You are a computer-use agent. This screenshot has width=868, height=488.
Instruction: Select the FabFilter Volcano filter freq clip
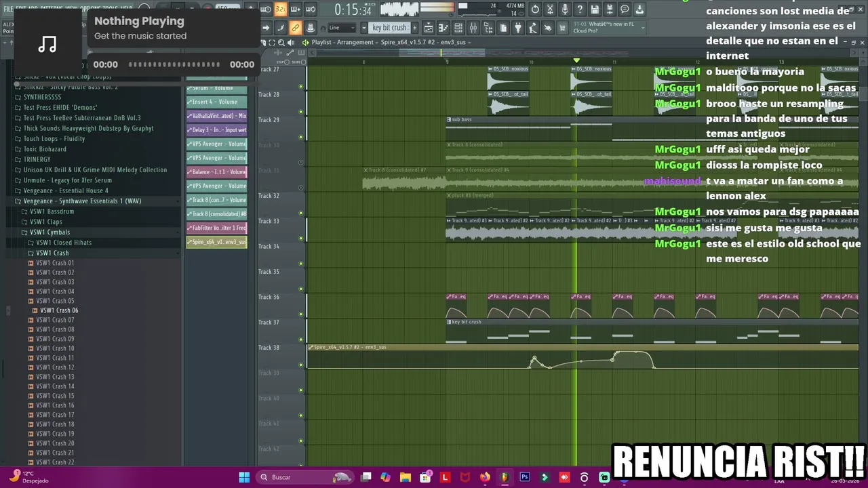217,228
